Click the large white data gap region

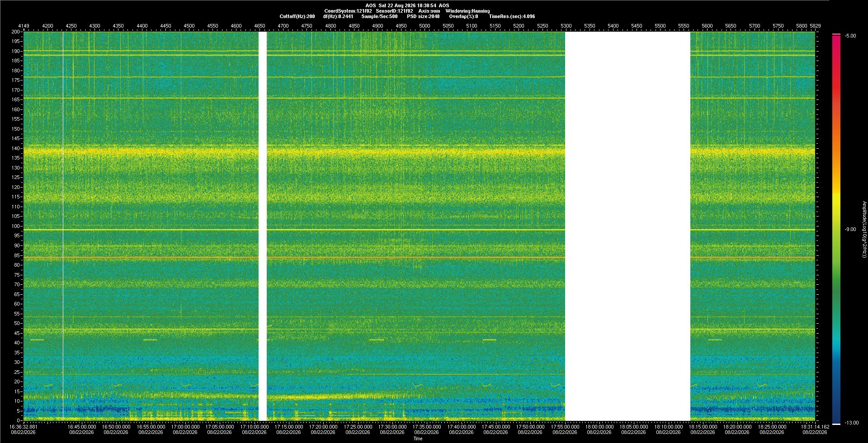(x=627, y=226)
